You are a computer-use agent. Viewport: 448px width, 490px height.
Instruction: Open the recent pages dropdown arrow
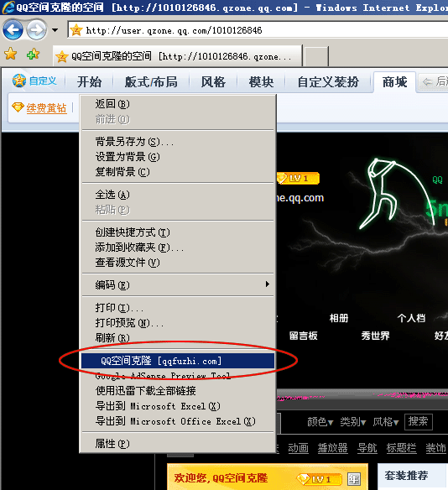55,30
